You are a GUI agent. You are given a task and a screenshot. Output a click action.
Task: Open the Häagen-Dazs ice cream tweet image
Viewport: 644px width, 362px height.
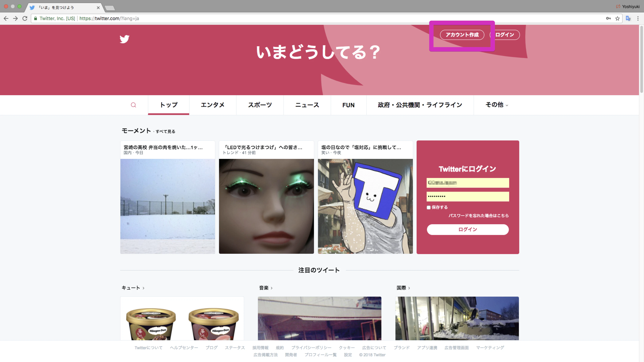(182, 319)
